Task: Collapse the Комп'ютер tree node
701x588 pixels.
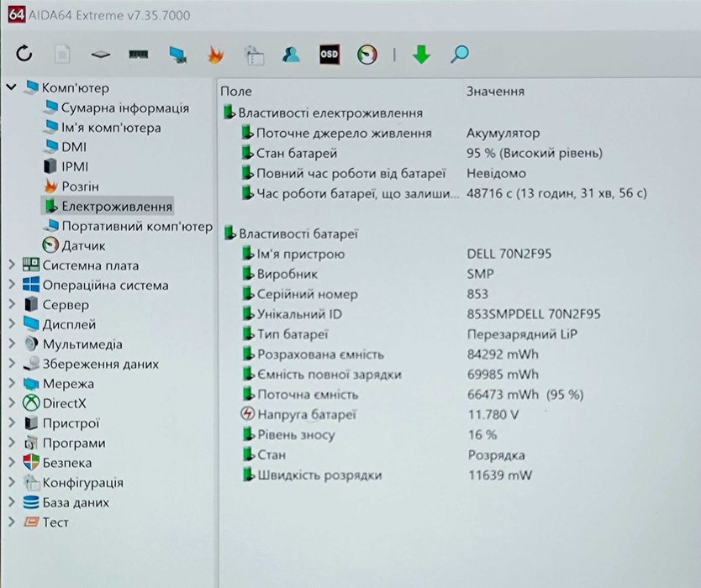Action: tap(12, 87)
